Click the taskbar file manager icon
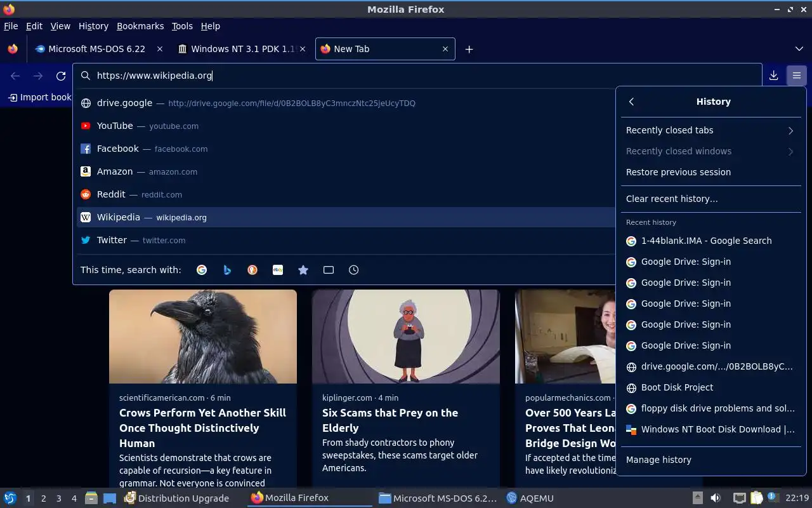 point(91,498)
